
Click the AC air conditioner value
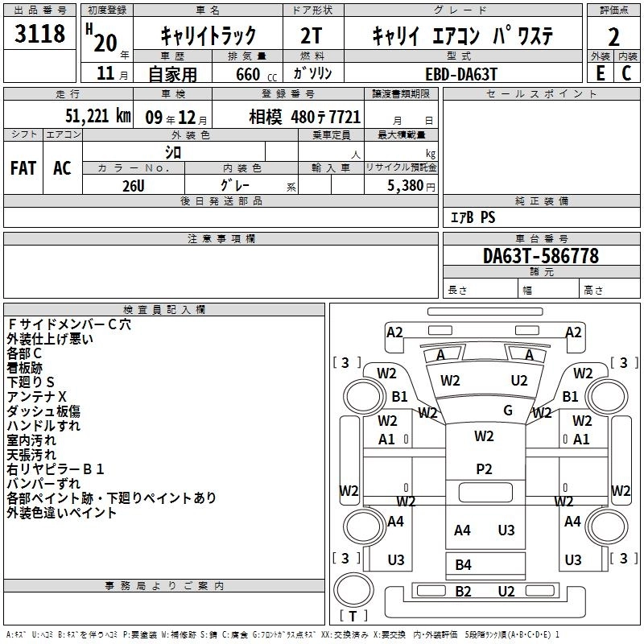coord(62,168)
